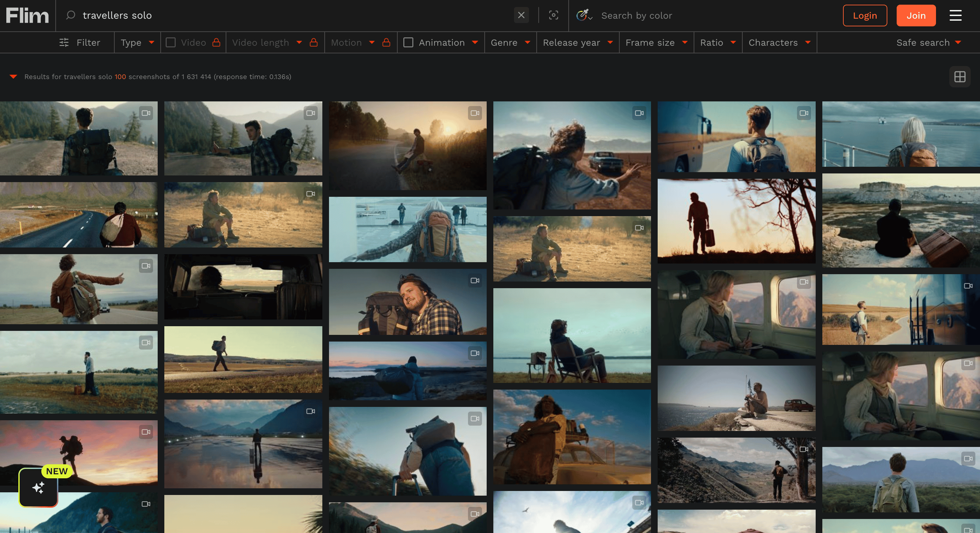Switch grid layout view icon
Viewport: 980px width, 533px height.
point(959,77)
